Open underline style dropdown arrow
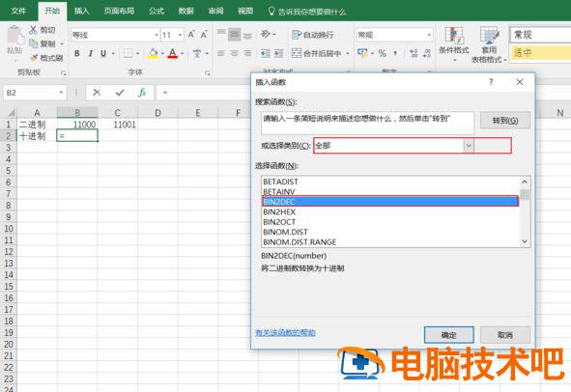Viewport: 571px width, 392px height. click(114, 53)
